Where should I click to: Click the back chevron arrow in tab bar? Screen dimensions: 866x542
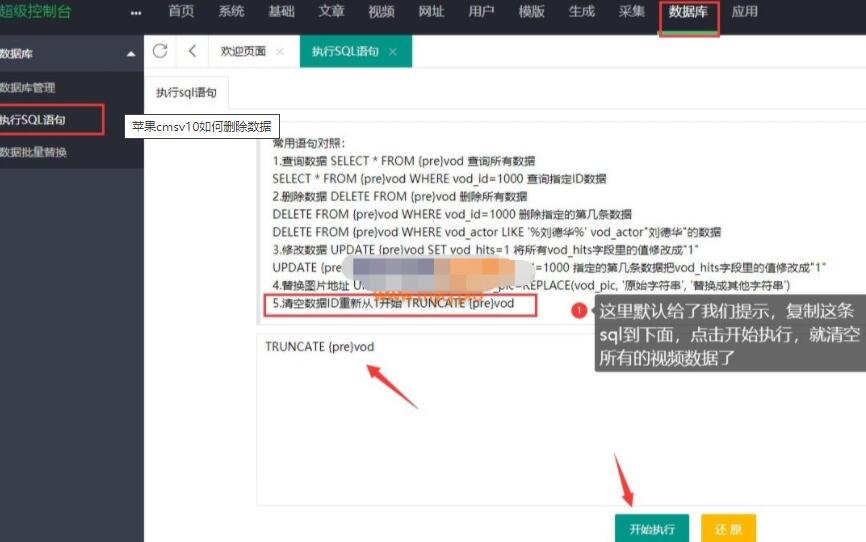tap(192, 51)
